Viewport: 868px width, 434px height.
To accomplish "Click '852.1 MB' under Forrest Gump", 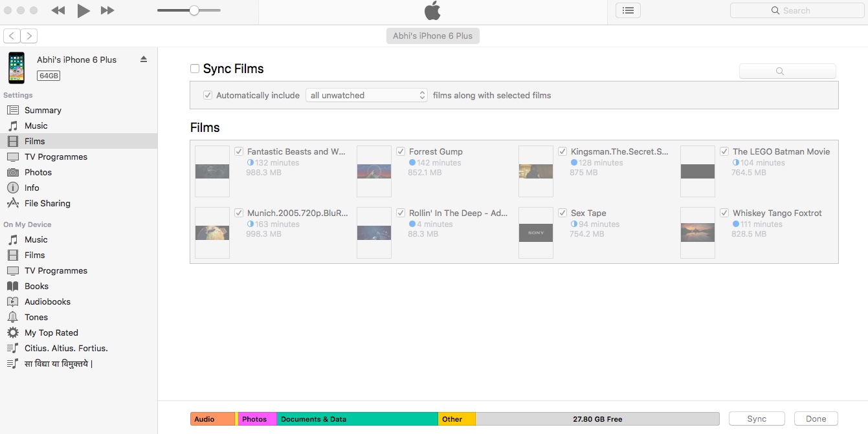I will [x=425, y=173].
